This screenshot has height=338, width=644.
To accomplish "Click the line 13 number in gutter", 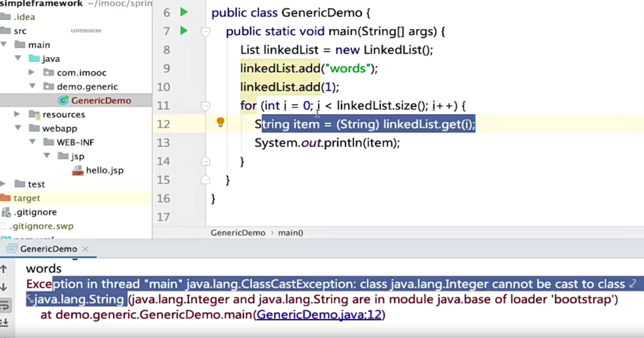I will point(163,143).
